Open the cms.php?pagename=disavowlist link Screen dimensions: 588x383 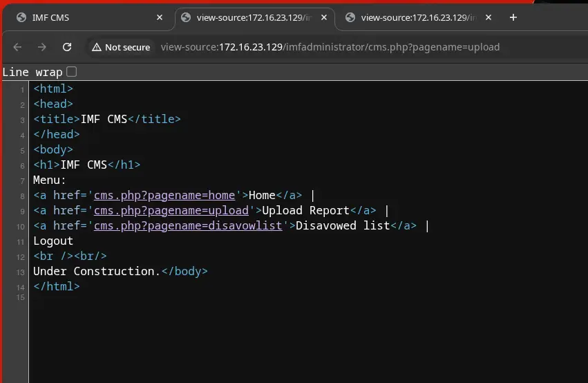tap(189, 226)
